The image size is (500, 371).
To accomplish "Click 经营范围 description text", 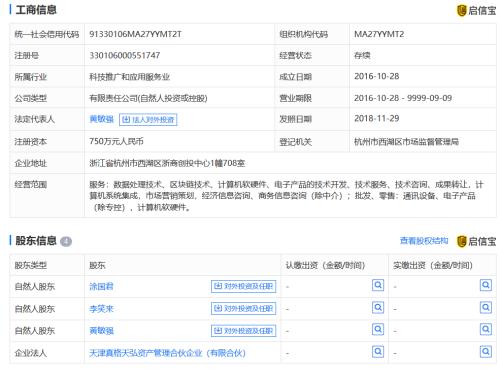I will click(x=286, y=196).
